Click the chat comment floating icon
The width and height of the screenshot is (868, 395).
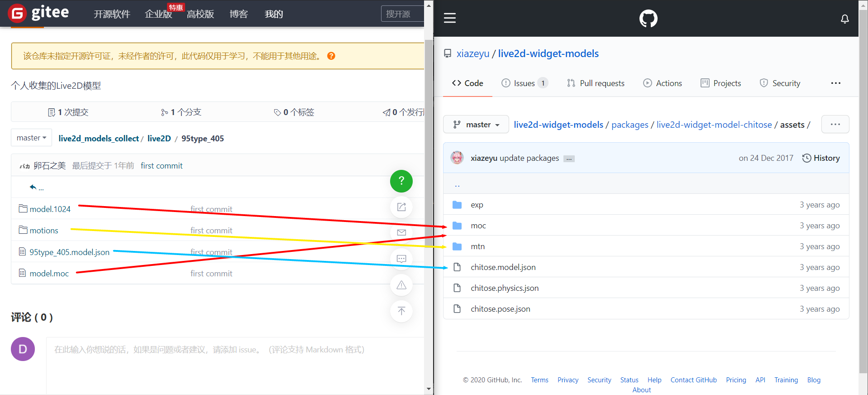pyautogui.click(x=401, y=259)
